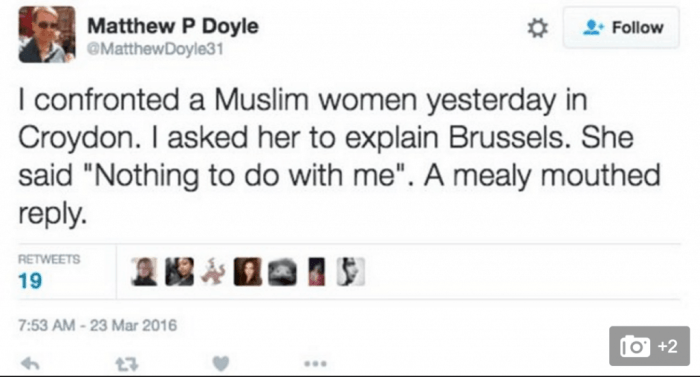Open more options ellipsis below tweet
The image size is (700, 377).
pos(315,364)
